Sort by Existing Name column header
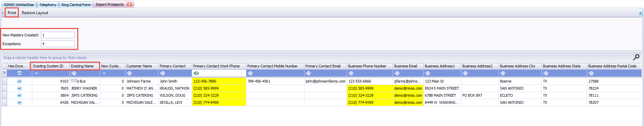644x126 pixels. coord(85,66)
